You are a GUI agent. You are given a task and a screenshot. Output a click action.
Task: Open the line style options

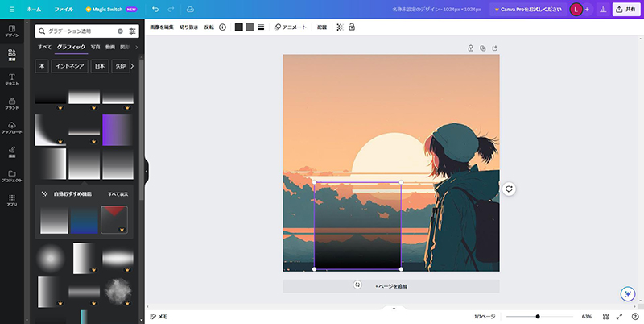point(261,27)
